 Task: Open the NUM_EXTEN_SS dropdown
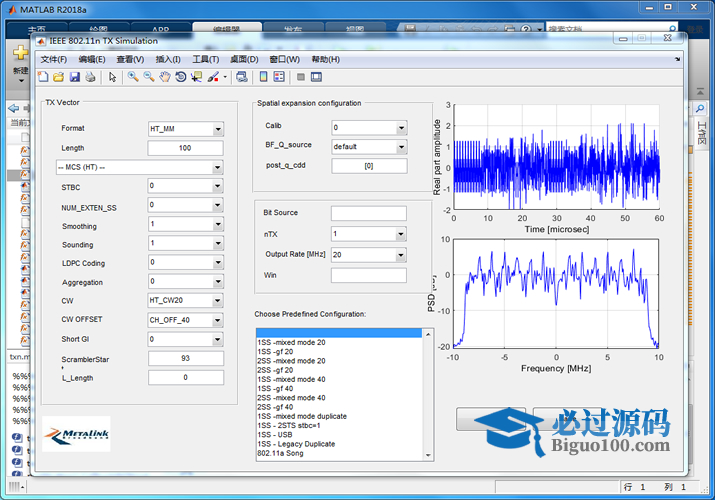186,205
